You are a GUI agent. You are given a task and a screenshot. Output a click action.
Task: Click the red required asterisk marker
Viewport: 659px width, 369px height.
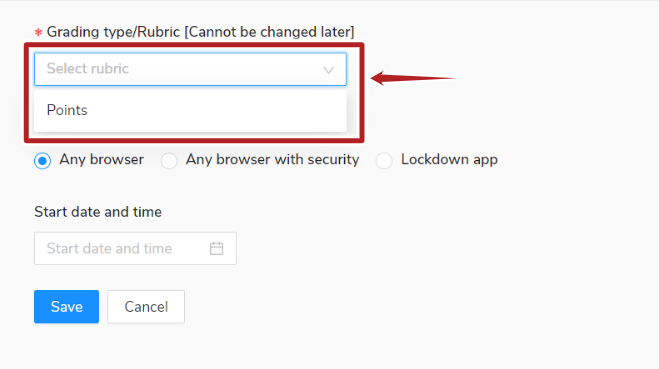pos(38,32)
